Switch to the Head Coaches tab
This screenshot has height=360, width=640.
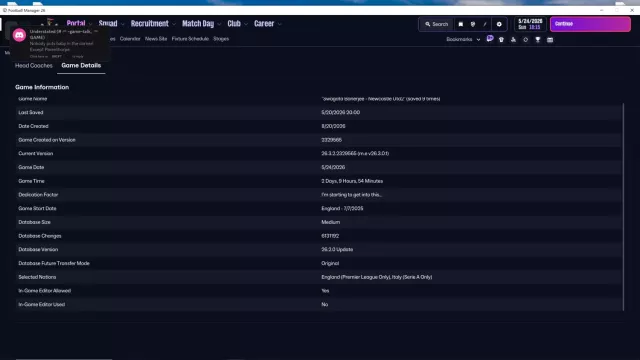(x=34, y=65)
